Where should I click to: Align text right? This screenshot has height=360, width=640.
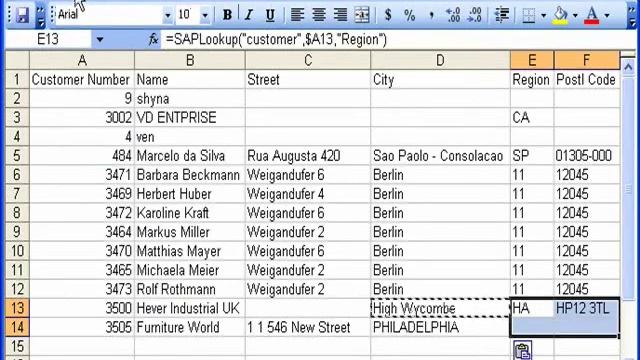pos(340,15)
